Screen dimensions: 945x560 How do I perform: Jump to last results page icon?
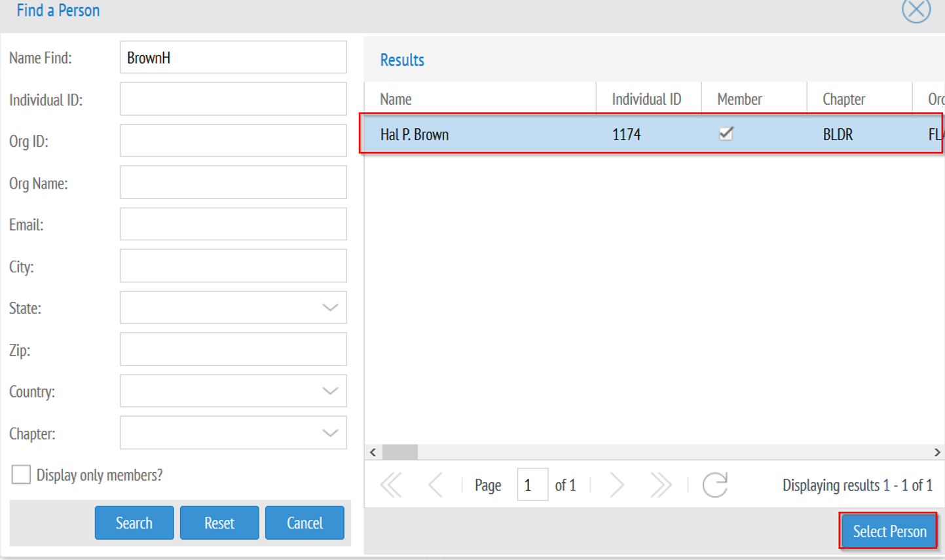click(661, 485)
